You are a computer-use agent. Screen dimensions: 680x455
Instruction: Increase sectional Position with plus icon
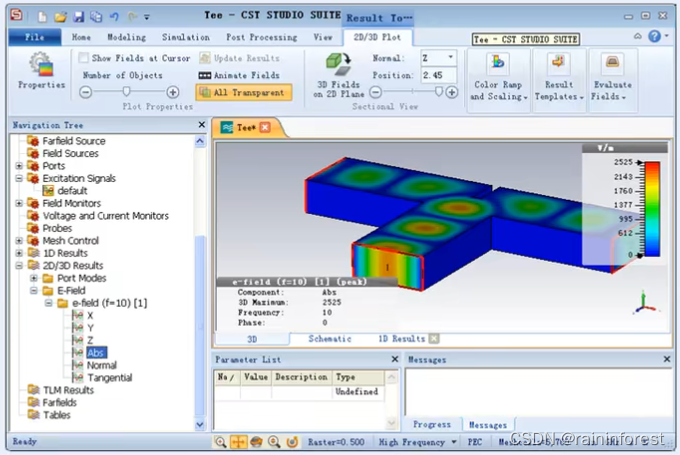pyautogui.click(x=452, y=92)
